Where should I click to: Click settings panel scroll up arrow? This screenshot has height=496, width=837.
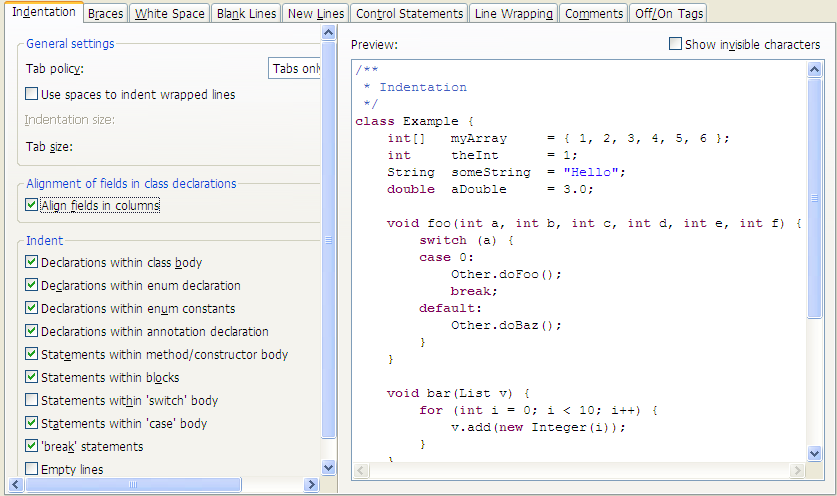(x=328, y=33)
